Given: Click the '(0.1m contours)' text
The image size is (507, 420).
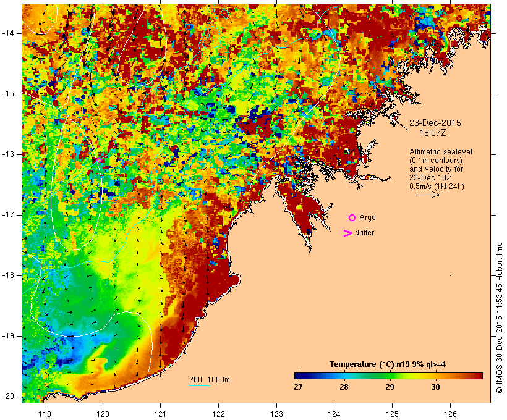Looking at the screenshot, I should (x=435, y=161).
